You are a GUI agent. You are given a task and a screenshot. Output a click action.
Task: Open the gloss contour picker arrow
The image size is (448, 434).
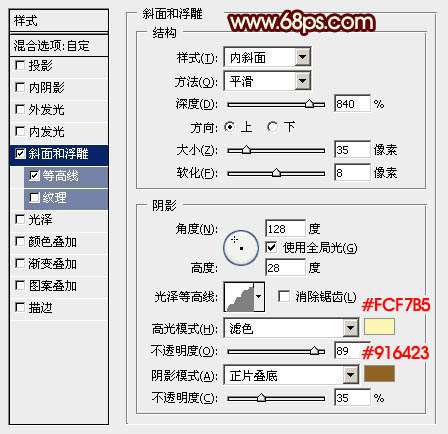click(x=259, y=297)
